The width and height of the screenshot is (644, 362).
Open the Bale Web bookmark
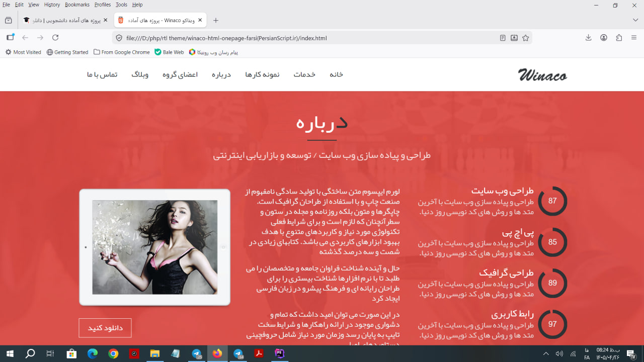(x=169, y=52)
